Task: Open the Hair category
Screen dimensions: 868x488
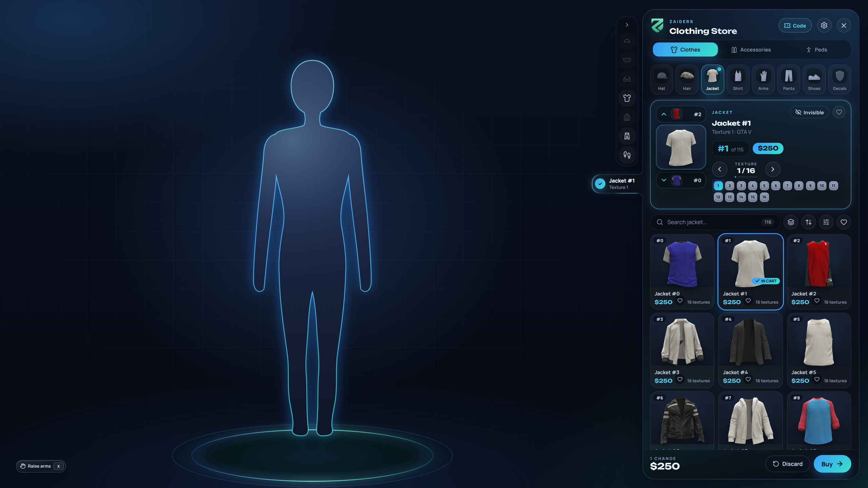Action: (x=687, y=80)
